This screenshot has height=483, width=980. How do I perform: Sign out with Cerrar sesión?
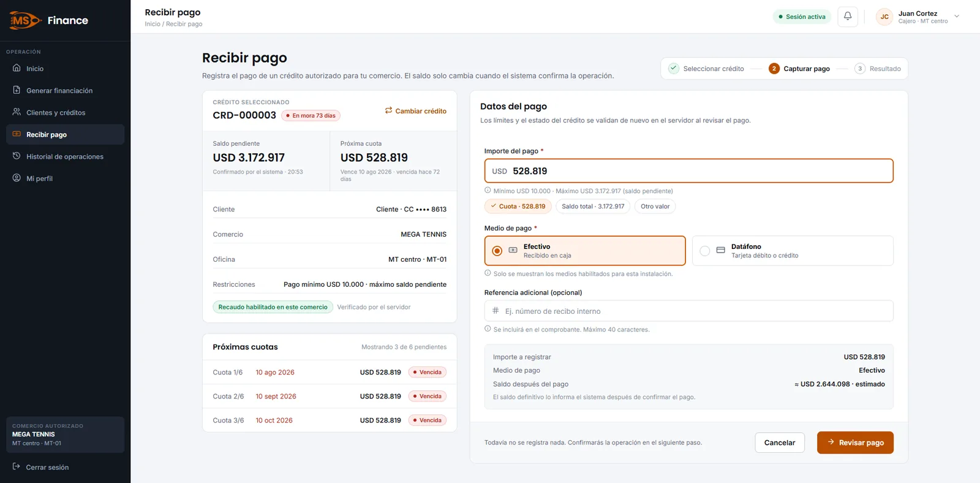(65, 467)
